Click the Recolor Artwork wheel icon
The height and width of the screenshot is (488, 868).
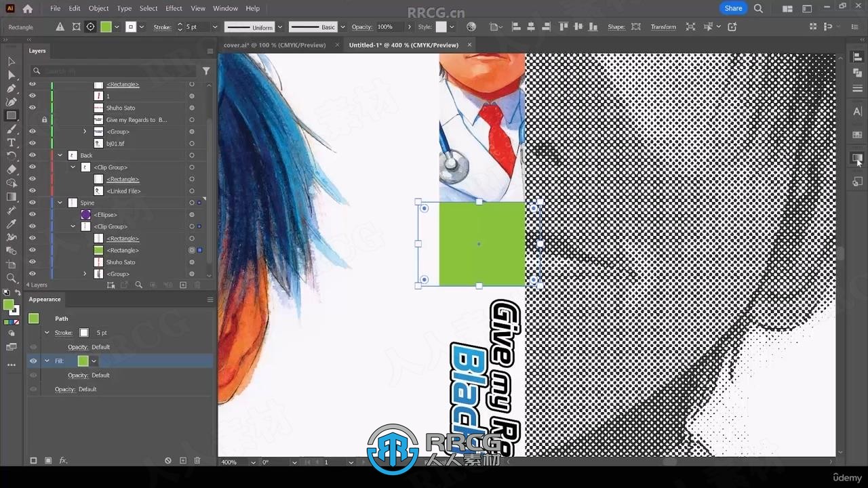click(471, 27)
